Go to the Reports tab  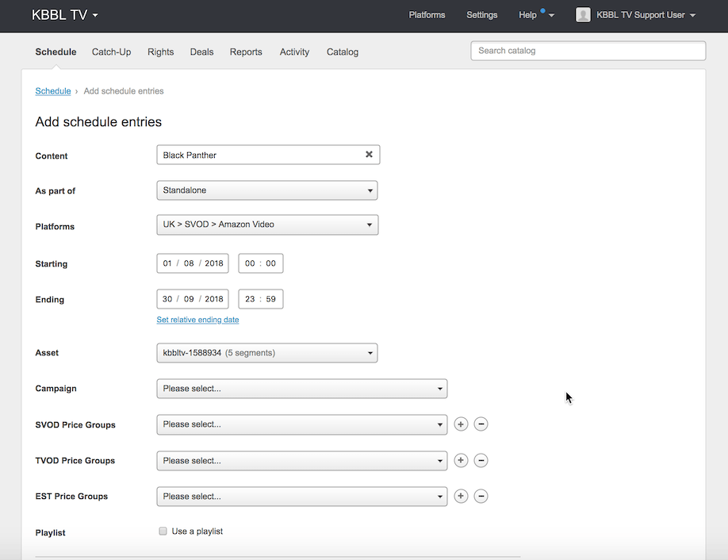tap(246, 52)
